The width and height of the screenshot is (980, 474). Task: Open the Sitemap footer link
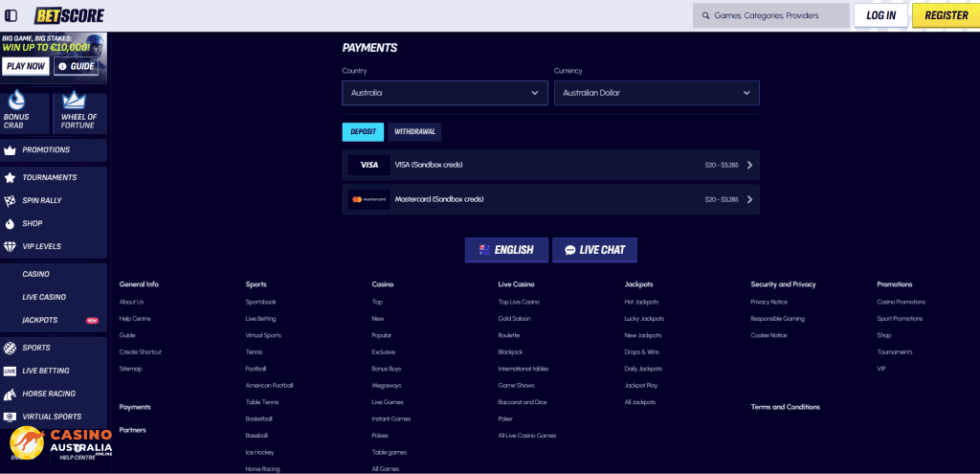[x=130, y=369]
